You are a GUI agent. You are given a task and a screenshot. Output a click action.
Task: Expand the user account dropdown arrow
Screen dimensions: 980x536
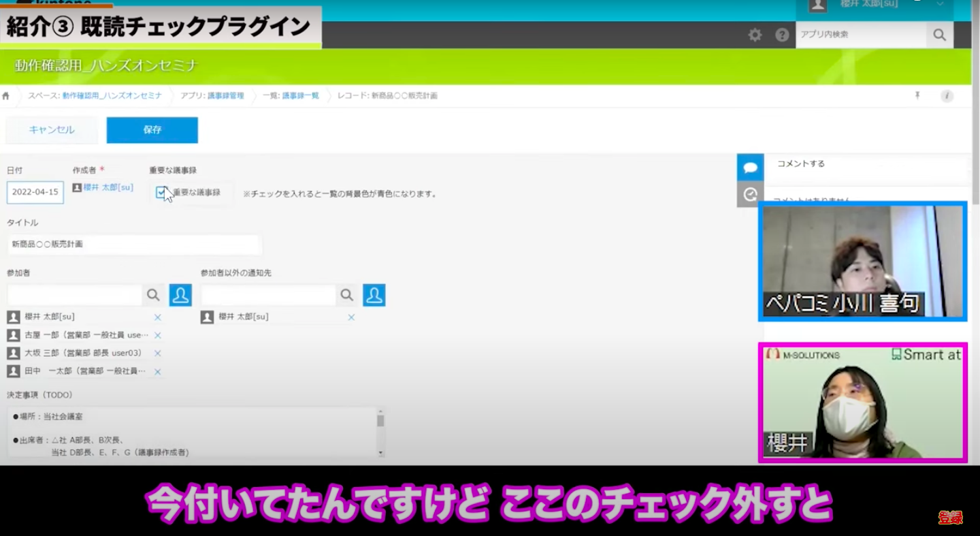(x=940, y=4)
